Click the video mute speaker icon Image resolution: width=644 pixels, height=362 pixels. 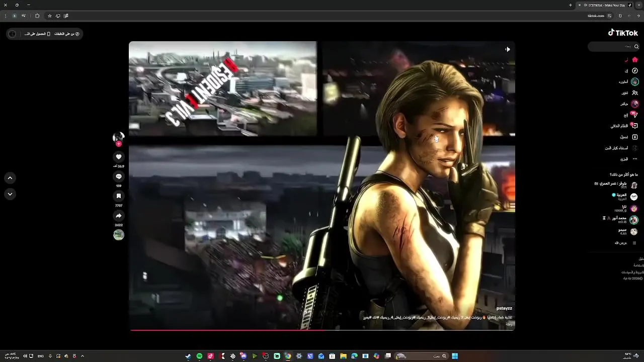[x=508, y=49]
